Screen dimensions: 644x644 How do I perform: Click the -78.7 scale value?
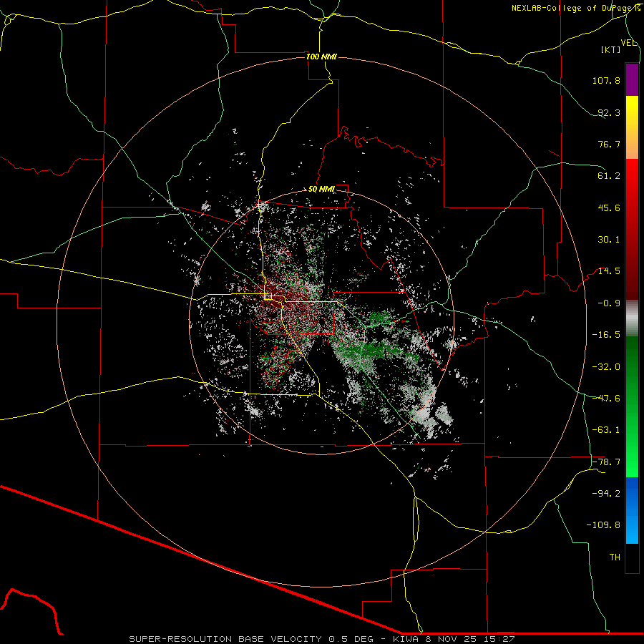point(606,462)
